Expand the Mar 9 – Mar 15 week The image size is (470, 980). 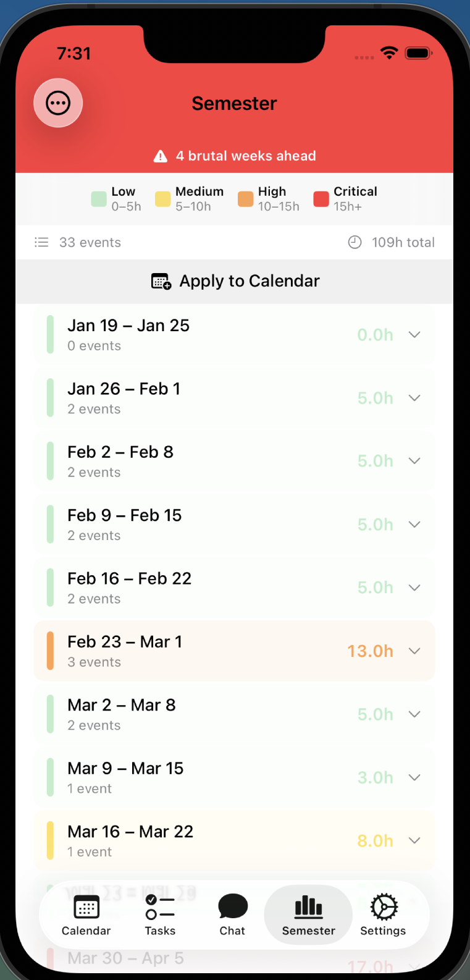click(x=235, y=778)
